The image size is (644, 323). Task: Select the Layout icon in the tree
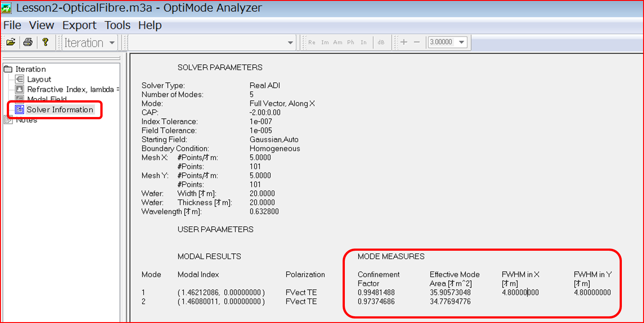[19, 79]
